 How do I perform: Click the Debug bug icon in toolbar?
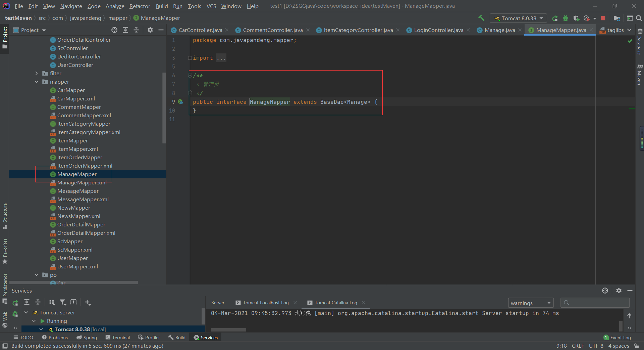coord(566,18)
